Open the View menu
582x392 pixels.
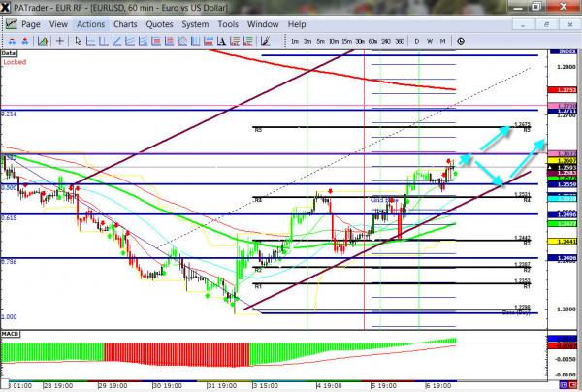(x=58, y=24)
